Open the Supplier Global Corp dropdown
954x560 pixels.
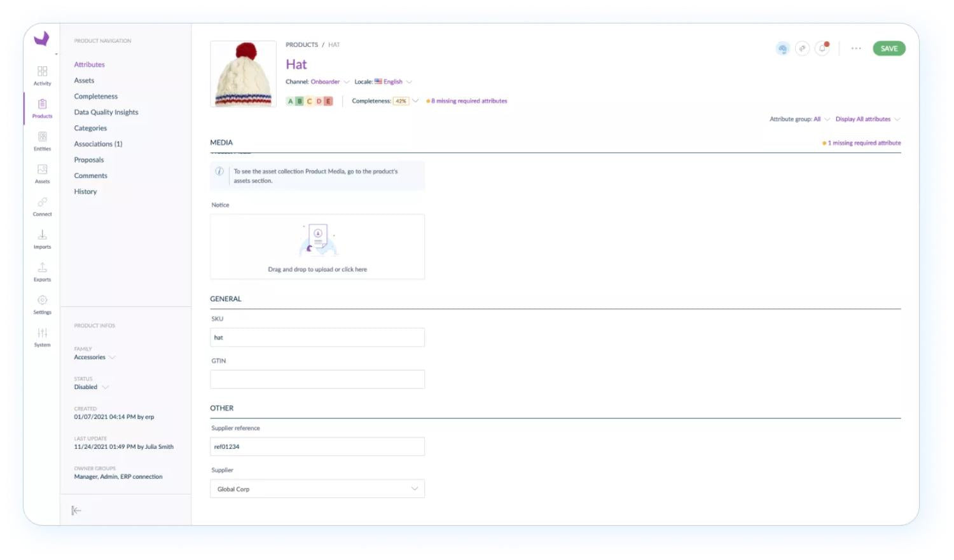[x=317, y=489]
